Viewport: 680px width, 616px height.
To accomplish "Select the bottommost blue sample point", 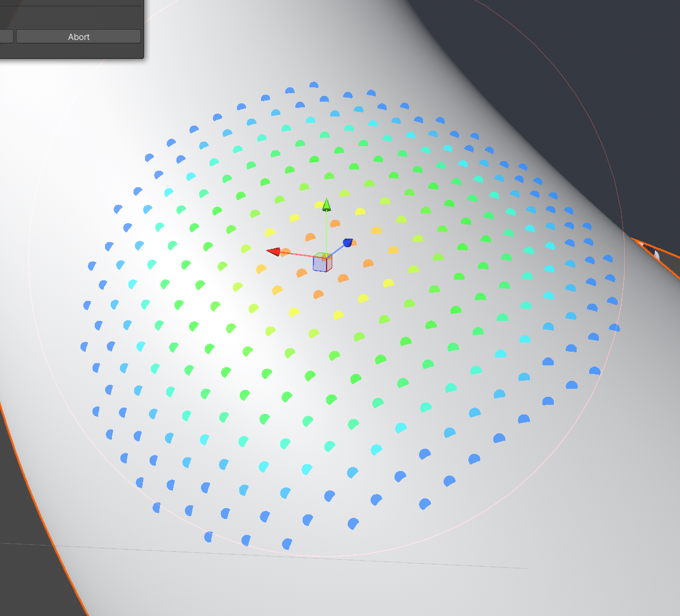I will pos(287,544).
